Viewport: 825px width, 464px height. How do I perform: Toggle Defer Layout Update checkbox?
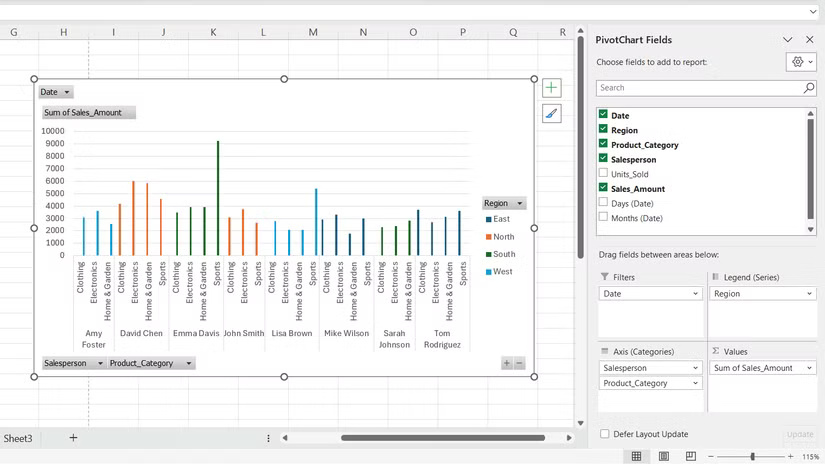pos(604,434)
